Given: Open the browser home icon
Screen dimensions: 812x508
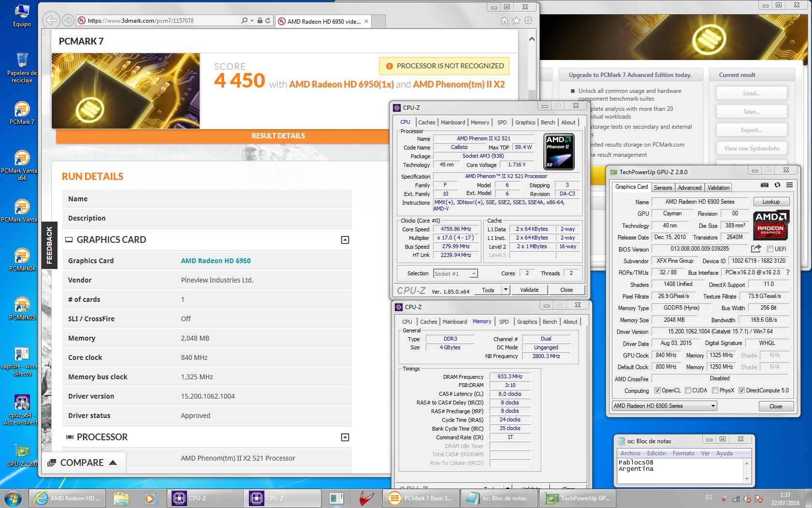Looking at the screenshot, I should [x=505, y=20].
